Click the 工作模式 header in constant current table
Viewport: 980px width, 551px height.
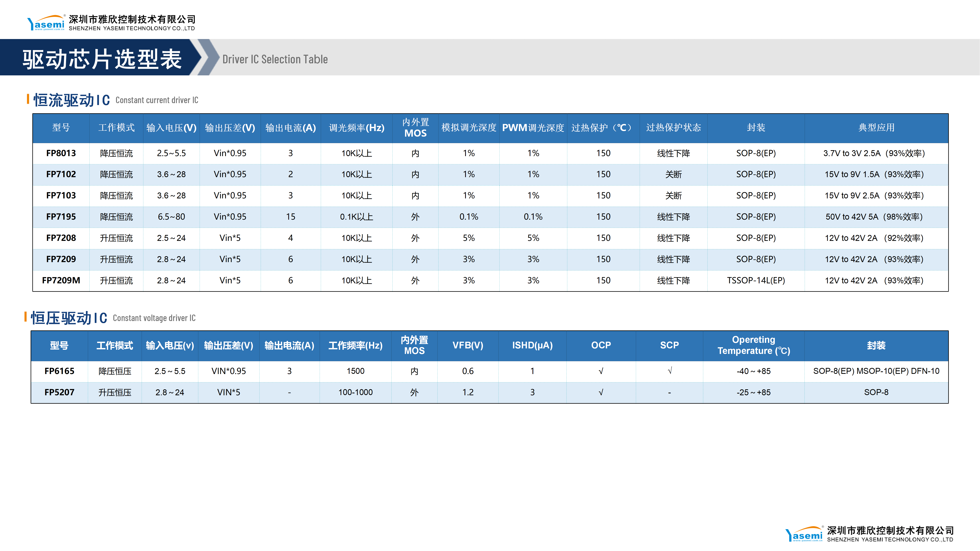116,128
